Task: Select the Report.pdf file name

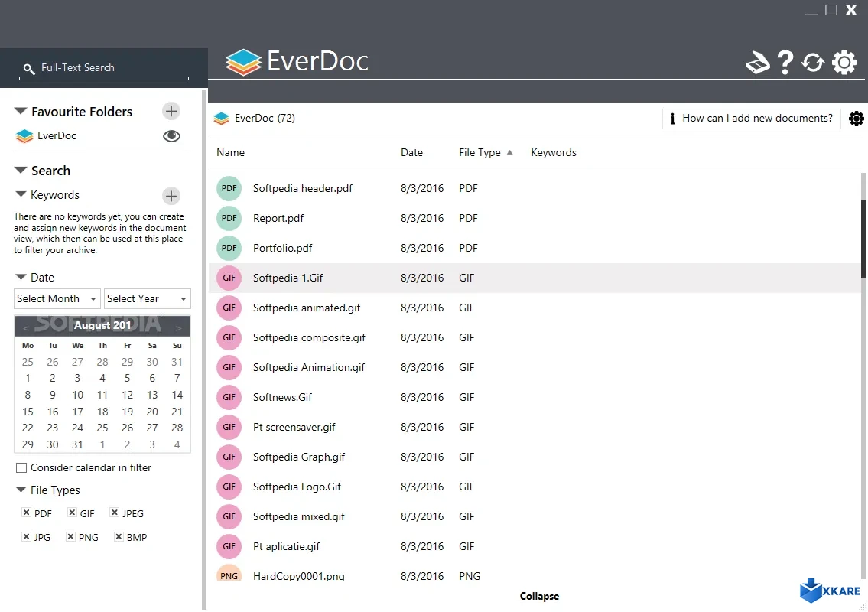Action: coord(278,218)
